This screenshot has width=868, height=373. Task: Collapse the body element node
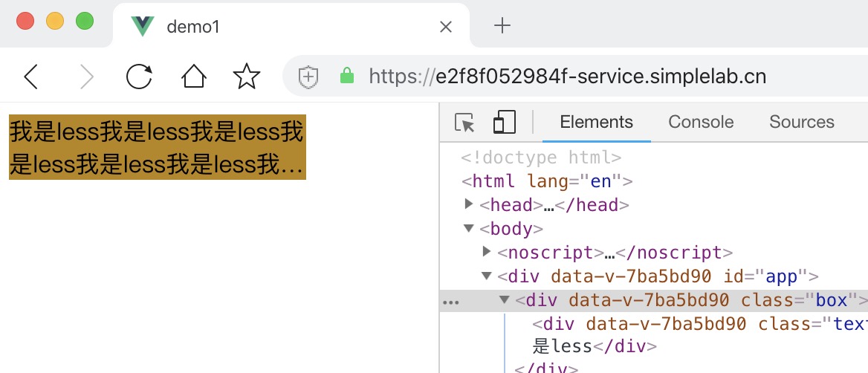click(469, 228)
